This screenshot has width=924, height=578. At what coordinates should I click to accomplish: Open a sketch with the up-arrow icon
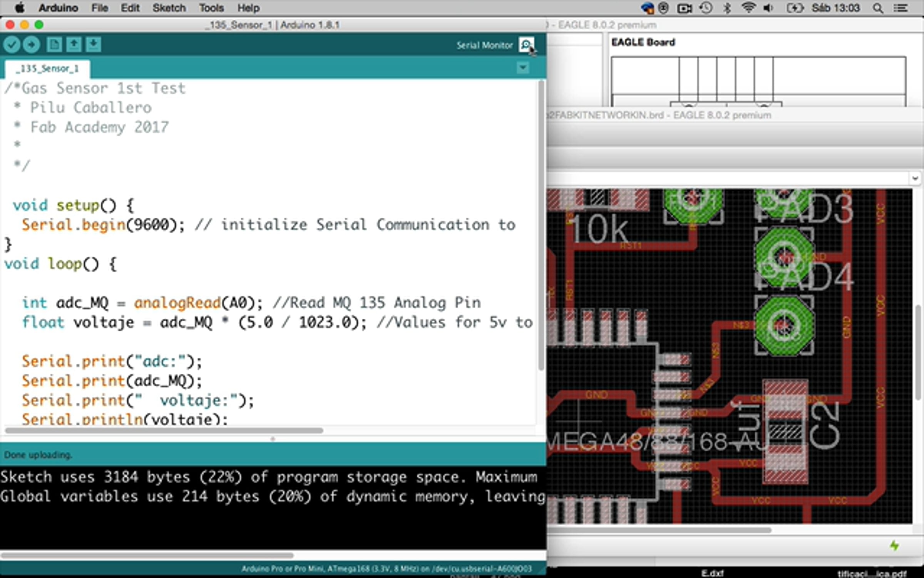[74, 45]
